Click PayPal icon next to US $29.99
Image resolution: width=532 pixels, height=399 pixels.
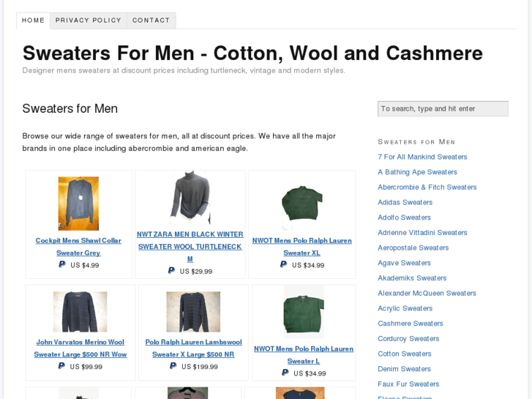171,270
